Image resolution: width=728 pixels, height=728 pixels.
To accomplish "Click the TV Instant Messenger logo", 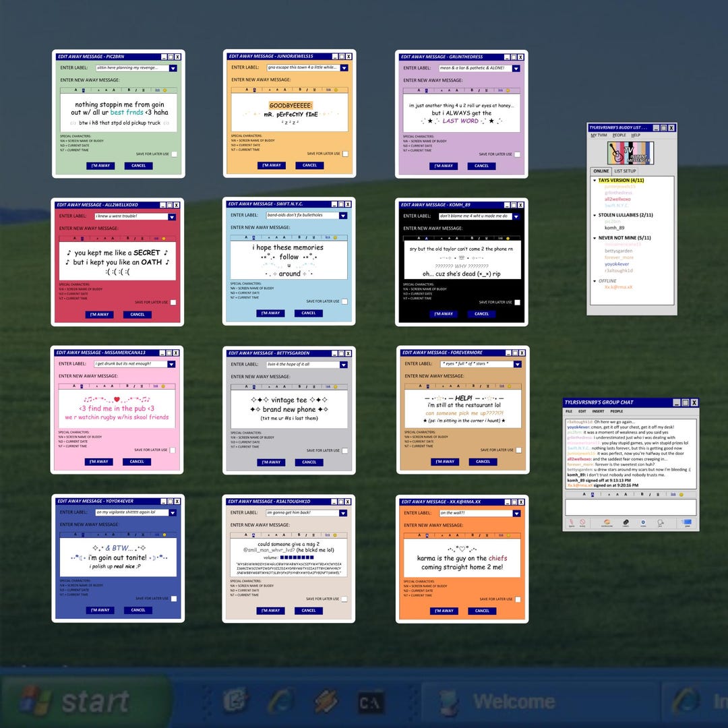I will (630, 153).
